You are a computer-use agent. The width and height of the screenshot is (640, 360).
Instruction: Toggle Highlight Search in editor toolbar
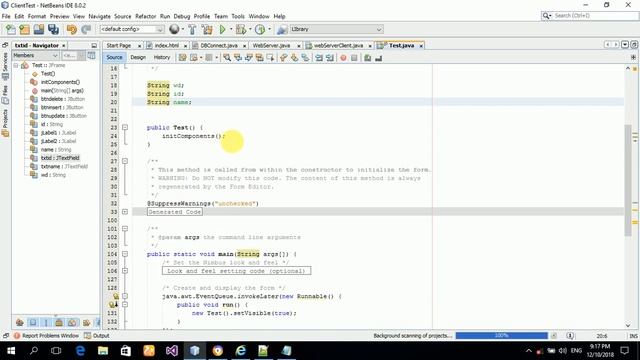pos(259,58)
